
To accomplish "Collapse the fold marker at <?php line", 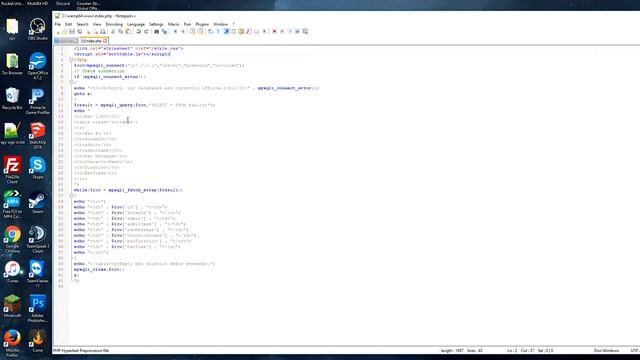I will coord(71,60).
